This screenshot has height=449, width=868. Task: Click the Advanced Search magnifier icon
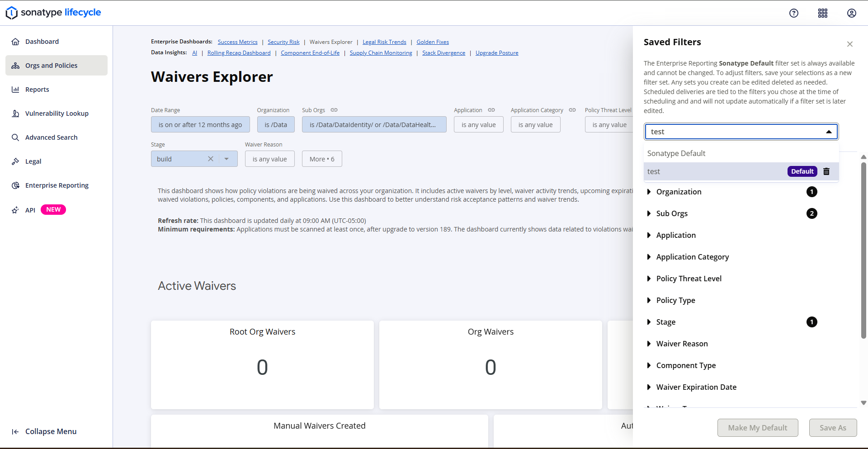click(x=15, y=137)
